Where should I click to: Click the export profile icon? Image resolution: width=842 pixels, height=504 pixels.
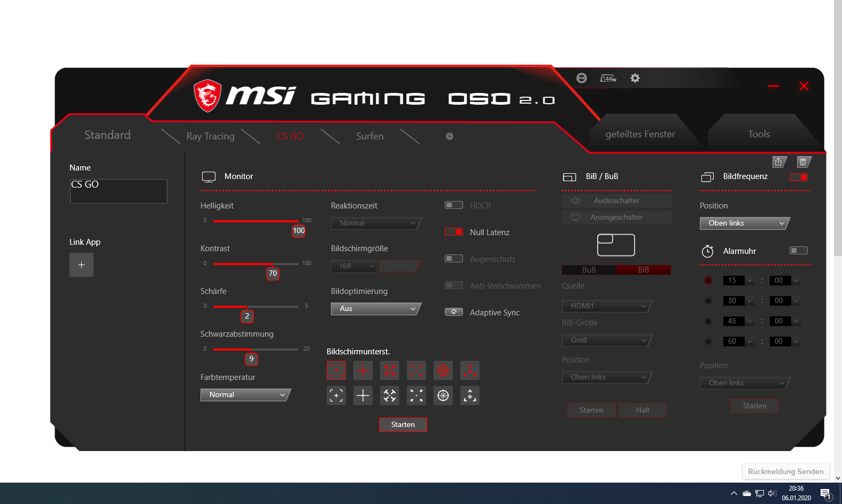pos(778,162)
